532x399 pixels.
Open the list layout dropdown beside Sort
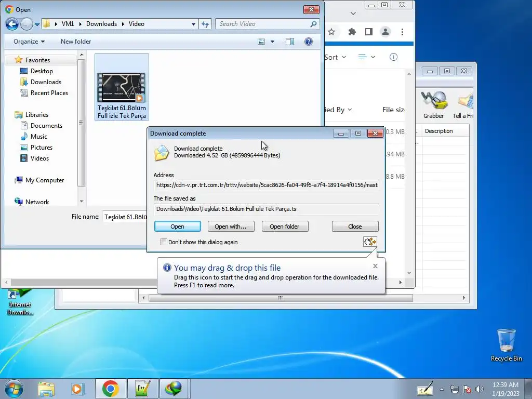tap(367, 57)
